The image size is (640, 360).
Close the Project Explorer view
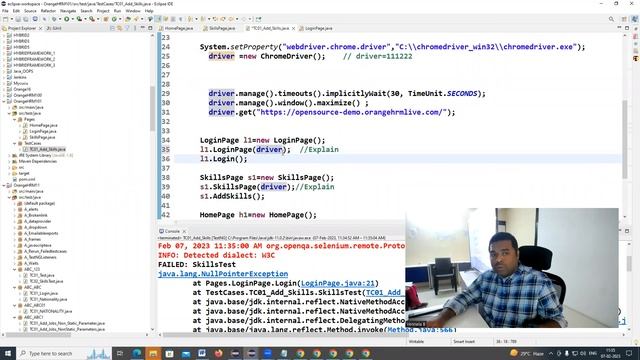click(40, 28)
